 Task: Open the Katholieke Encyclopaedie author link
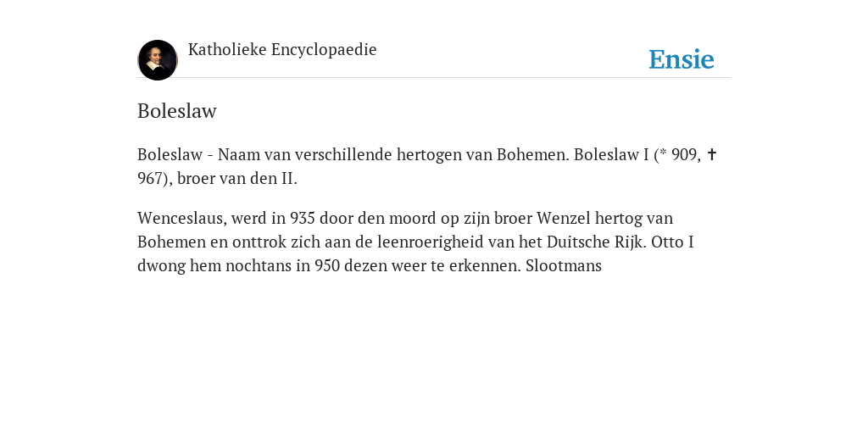coord(282,50)
